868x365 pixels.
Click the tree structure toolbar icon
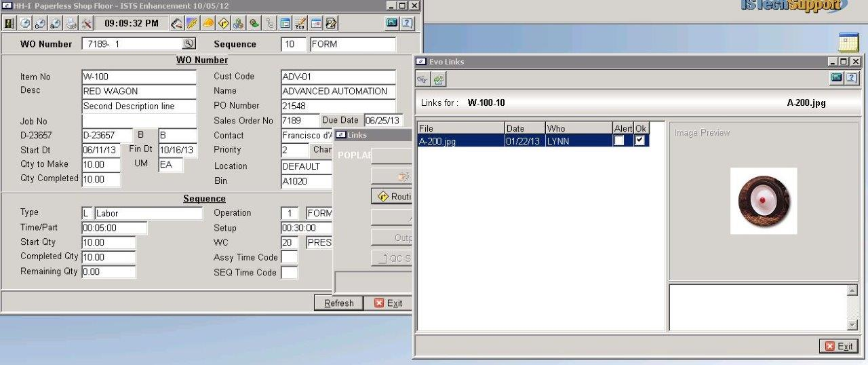[271, 23]
